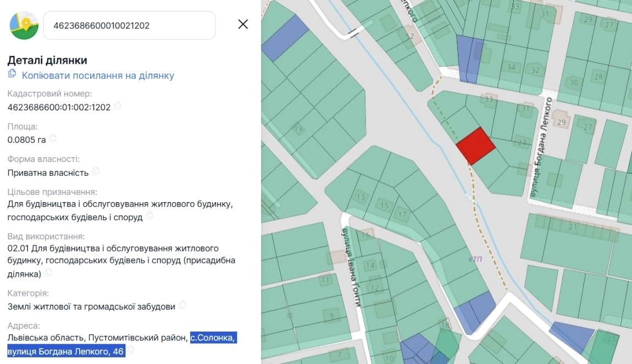
Task: Copy the parcel address text
Action: click(x=132, y=350)
